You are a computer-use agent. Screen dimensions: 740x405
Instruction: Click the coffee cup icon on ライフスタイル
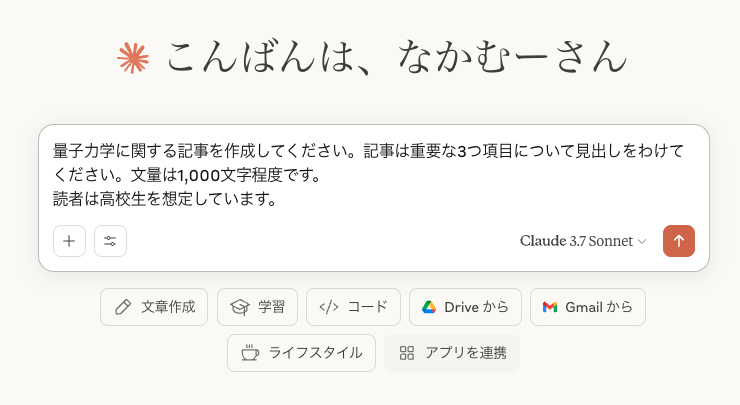click(250, 353)
